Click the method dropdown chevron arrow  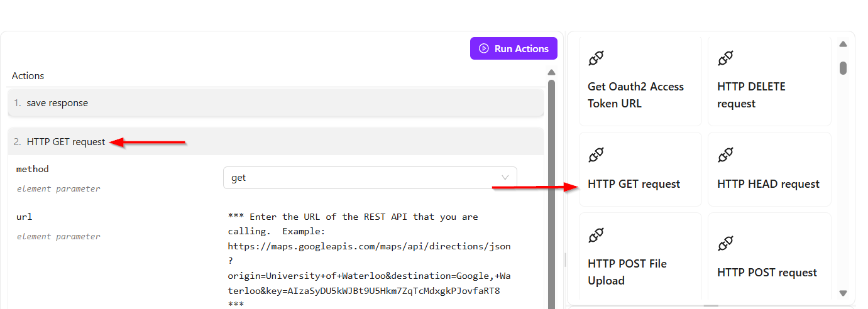coord(505,178)
